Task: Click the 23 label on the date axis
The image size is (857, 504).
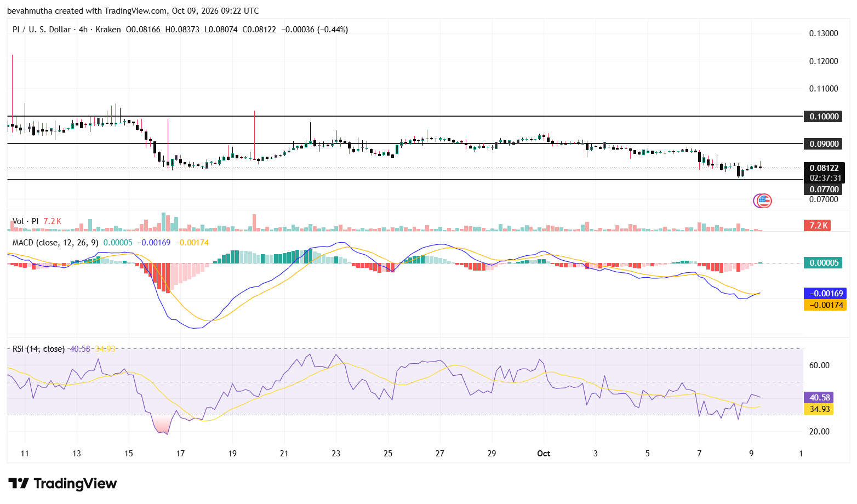Action: [336, 454]
